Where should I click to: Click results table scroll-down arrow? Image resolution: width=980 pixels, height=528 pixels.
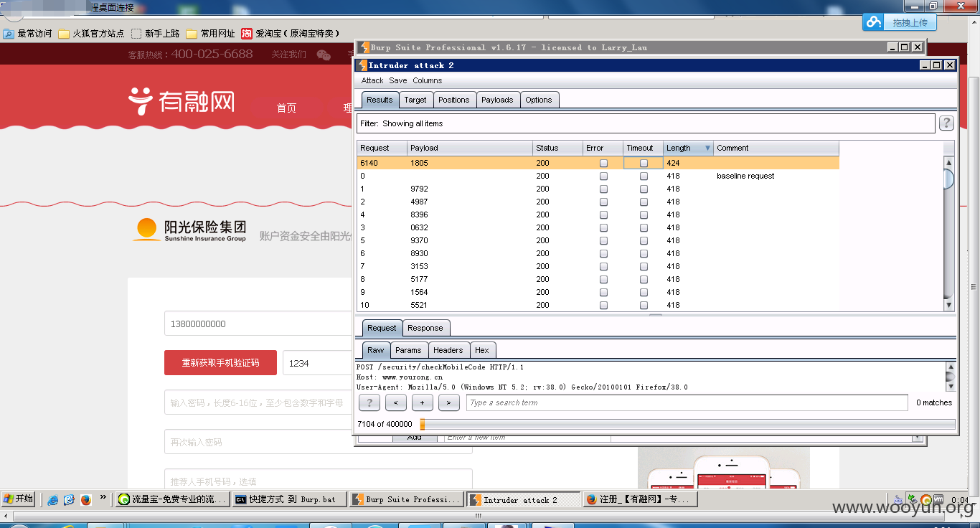[948, 305]
